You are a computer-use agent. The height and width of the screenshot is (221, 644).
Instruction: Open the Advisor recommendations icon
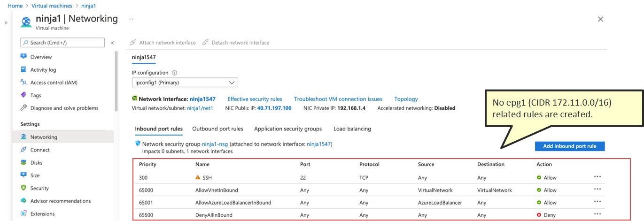pos(23,200)
